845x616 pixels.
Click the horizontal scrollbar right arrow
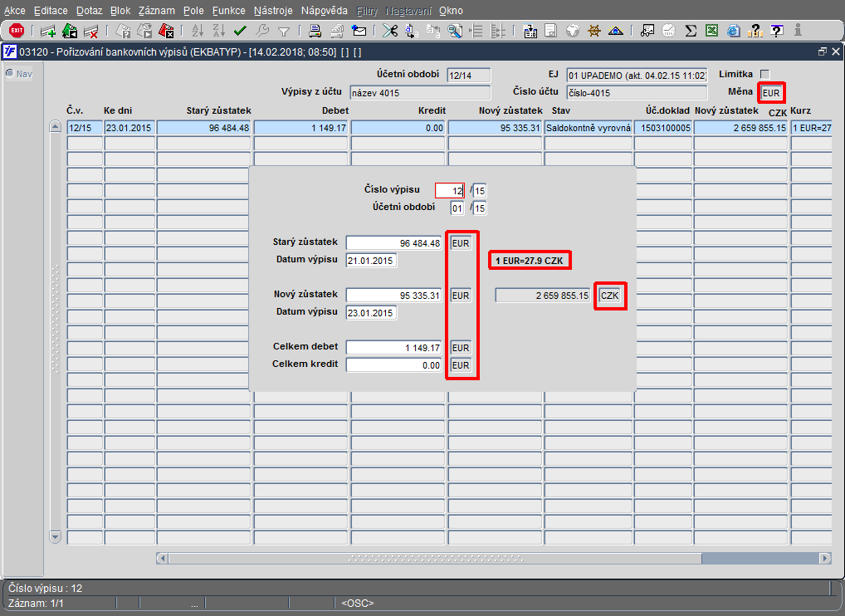click(825, 559)
